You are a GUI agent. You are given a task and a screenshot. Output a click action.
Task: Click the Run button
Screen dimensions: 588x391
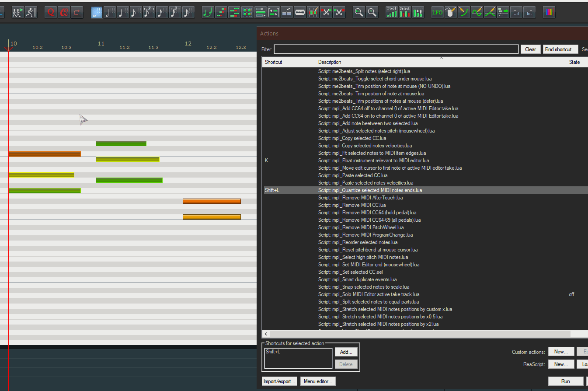pos(566,381)
